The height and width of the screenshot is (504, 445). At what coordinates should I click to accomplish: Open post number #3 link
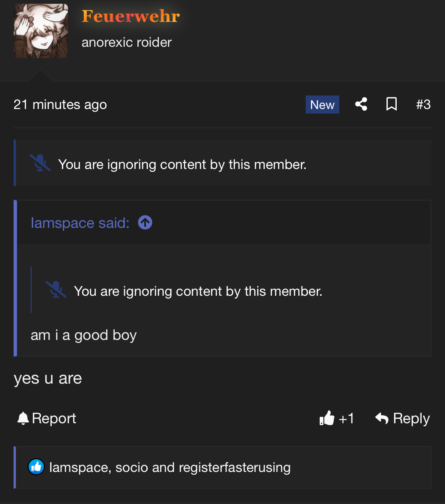[x=423, y=104]
